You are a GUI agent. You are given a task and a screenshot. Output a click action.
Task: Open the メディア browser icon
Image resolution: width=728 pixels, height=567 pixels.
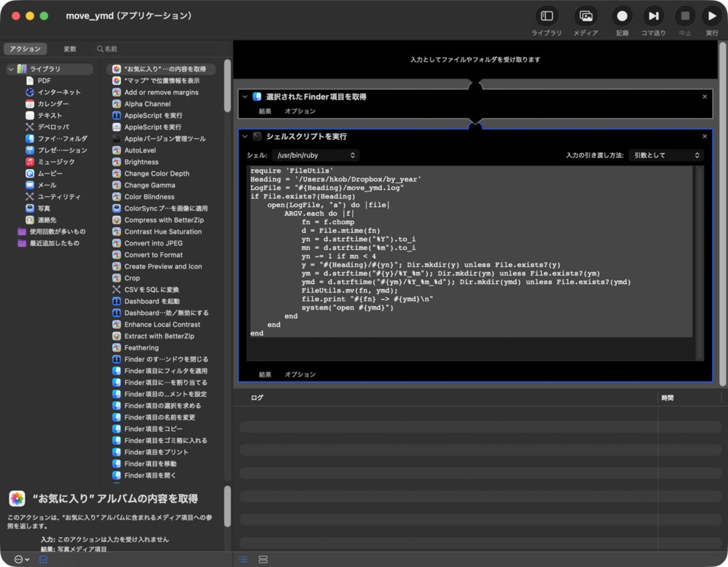tap(586, 16)
